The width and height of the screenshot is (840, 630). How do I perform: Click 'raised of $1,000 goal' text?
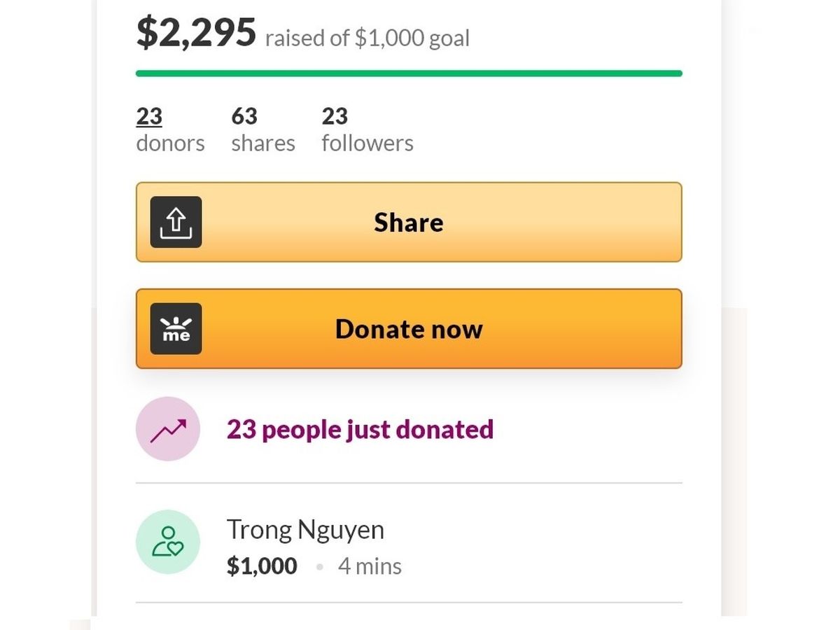[x=367, y=38]
